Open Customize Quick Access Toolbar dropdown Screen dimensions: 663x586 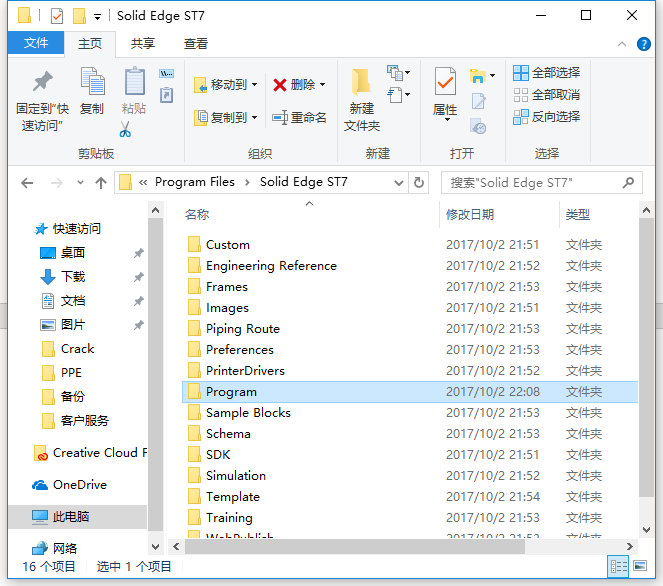pyautogui.click(x=98, y=17)
